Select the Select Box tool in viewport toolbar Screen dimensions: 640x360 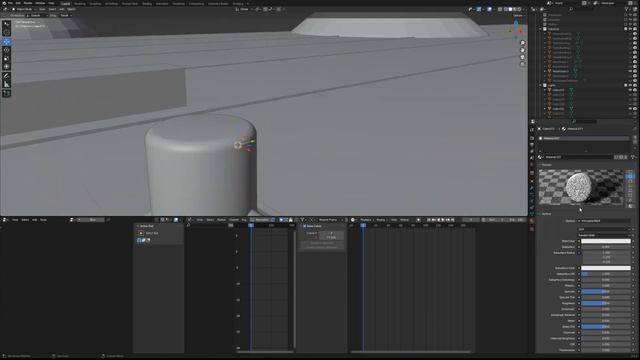7,24
